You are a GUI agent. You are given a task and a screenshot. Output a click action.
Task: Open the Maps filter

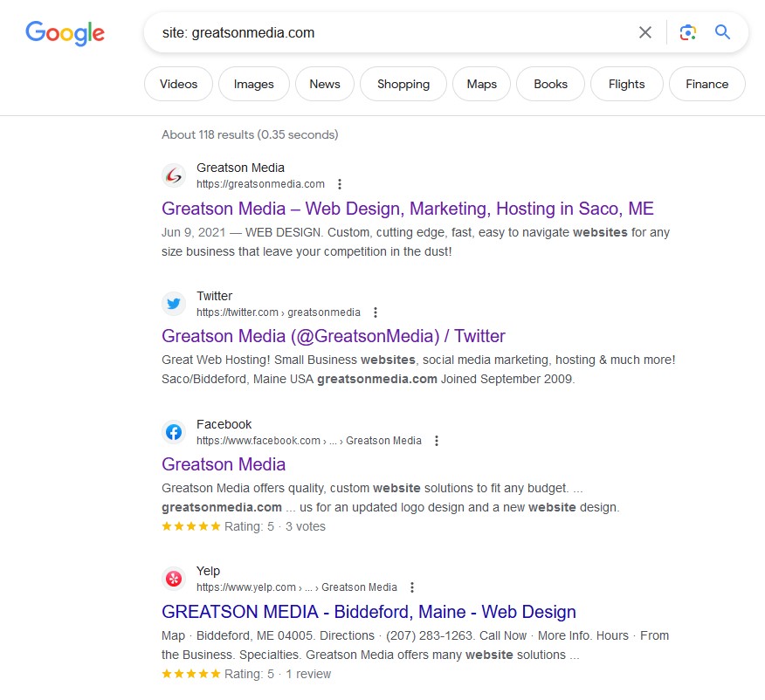coord(481,84)
